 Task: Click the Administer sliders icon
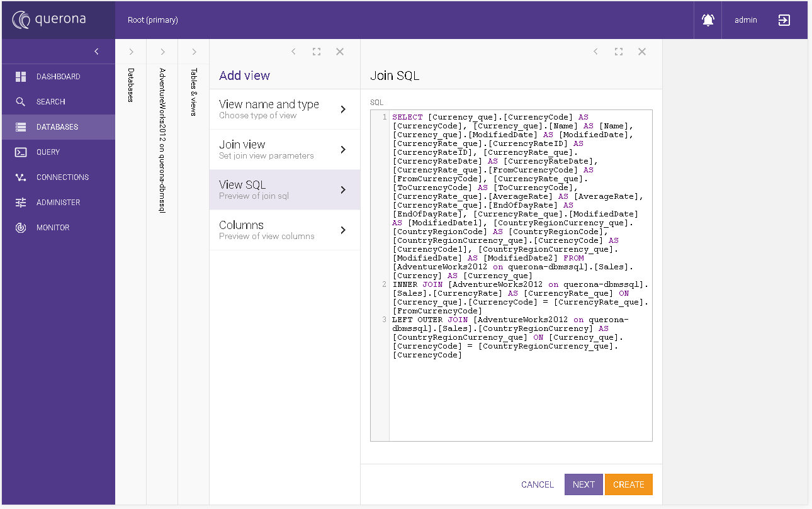[21, 203]
